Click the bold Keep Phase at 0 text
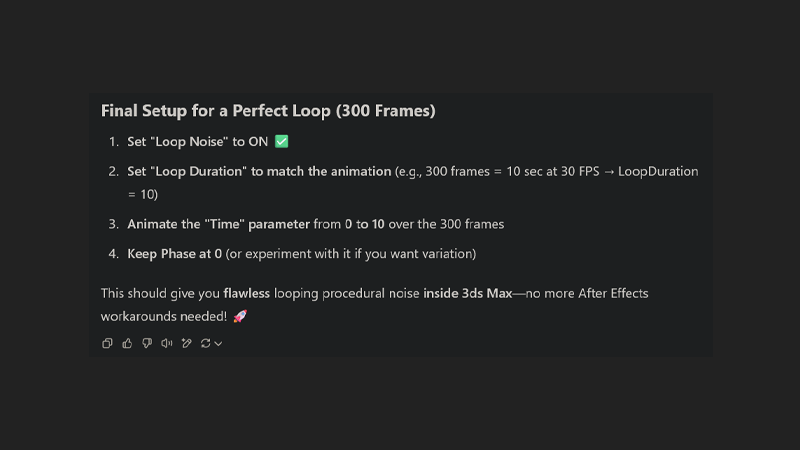 point(174,254)
